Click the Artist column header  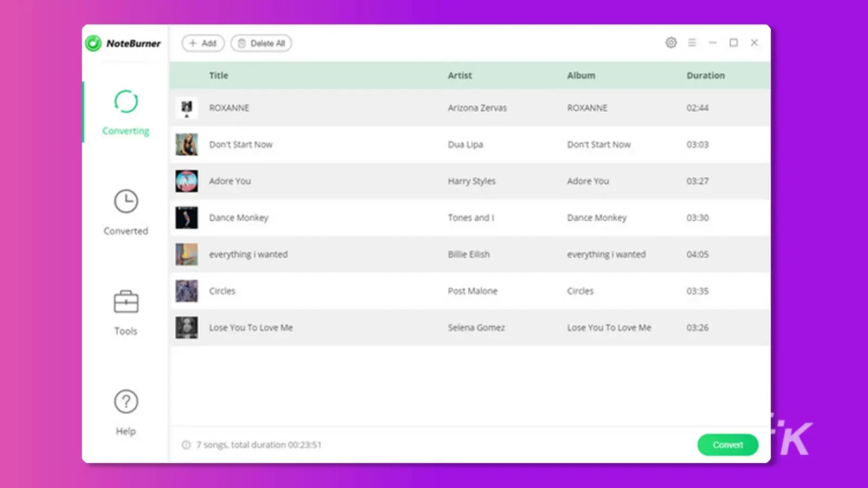click(x=459, y=75)
